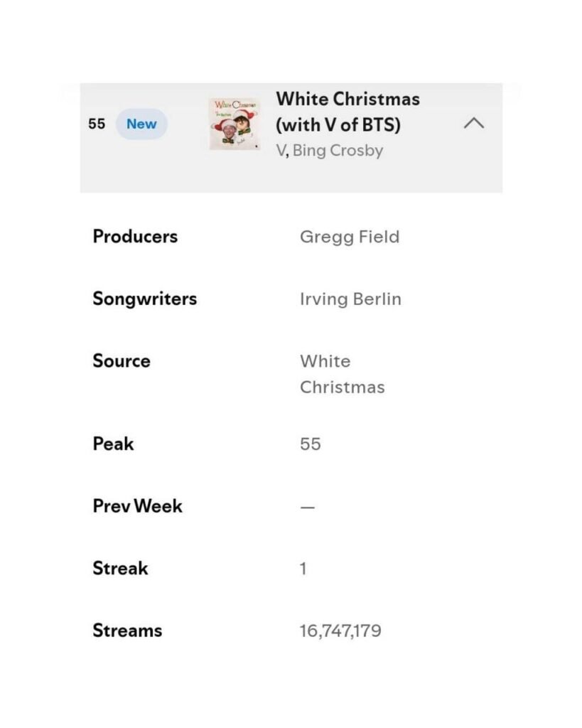Click the Streams label
The height and width of the screenshot is (728, 582).
[128, 630]
